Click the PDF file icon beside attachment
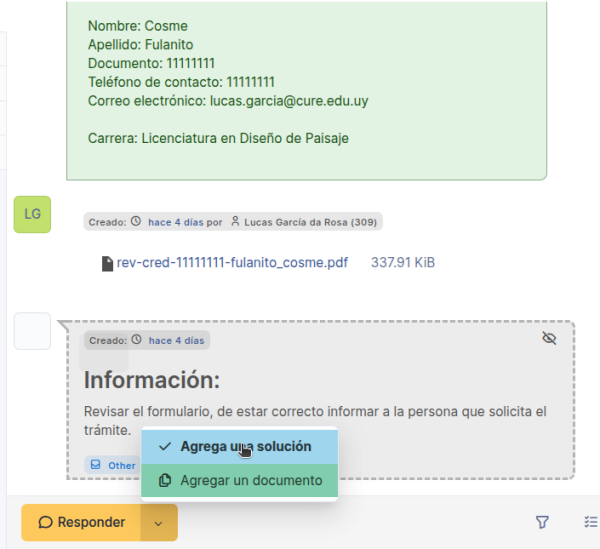The width and height of the screenshot is (600, 549). (107, 264)
